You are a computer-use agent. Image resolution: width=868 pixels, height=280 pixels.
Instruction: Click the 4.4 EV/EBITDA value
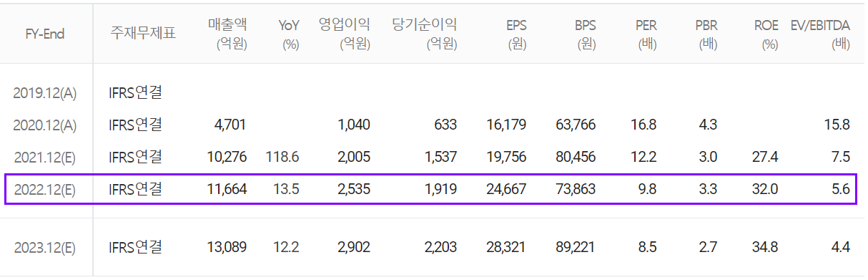click(x=842, y=248)
